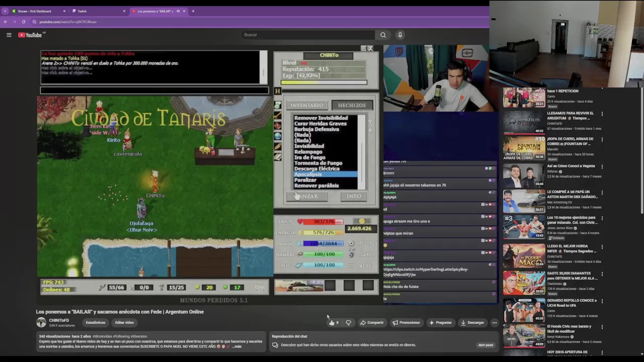This screenshot has height=362, width=644.
Task: Open the muscle exercises #3 video thumbnail
Action: click(x=524, y=227)
